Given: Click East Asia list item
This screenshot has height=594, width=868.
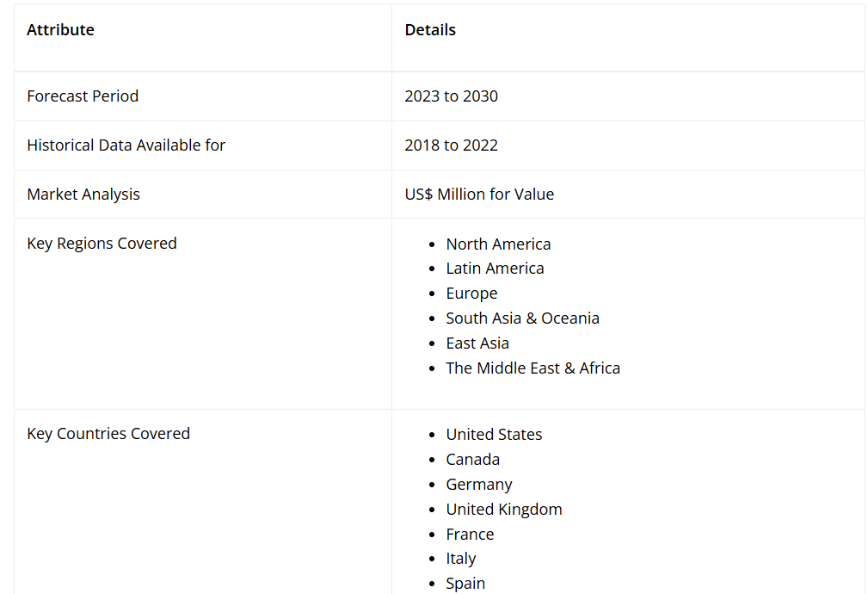Looking at the screenshot, I should [477, 343].
